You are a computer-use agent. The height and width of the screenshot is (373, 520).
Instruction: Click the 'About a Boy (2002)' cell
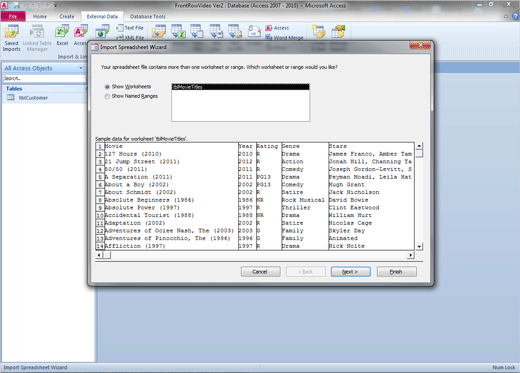(171, 185)
